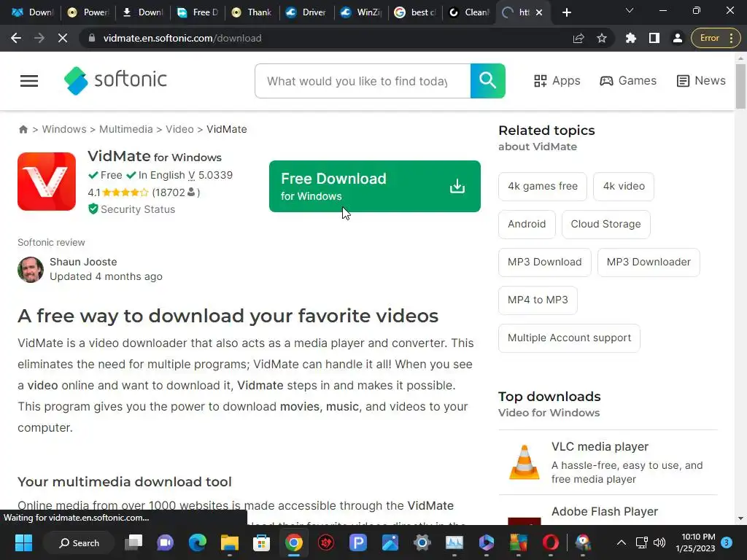Screen dimensions: 747x560
Task: Select the MP4 to MP3 topic tag
Action: pyautogui.click(x=538, y=300)
